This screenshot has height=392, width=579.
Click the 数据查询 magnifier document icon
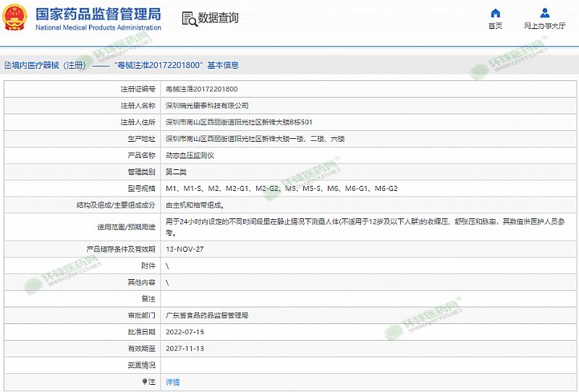[x=190, y=18]
